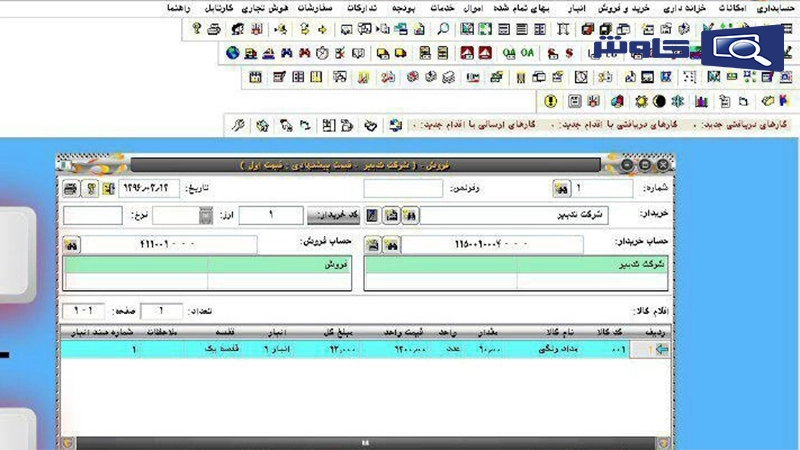Open the خرید و فروش menu

623,9
